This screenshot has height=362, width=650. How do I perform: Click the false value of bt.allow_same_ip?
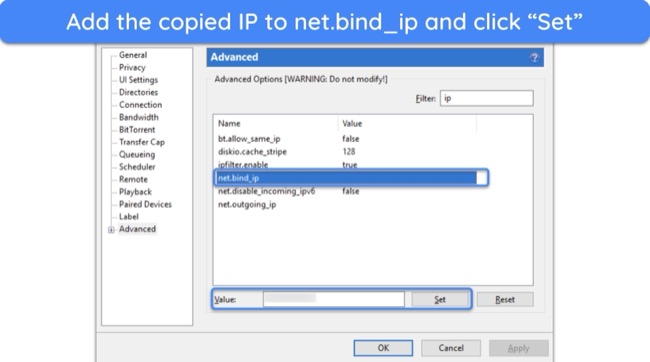351,138
